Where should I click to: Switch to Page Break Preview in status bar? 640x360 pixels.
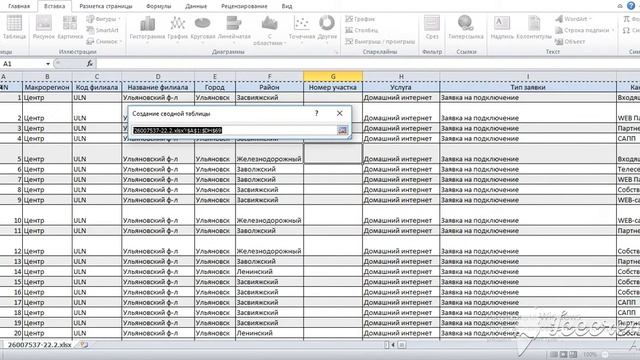[573, 354]
